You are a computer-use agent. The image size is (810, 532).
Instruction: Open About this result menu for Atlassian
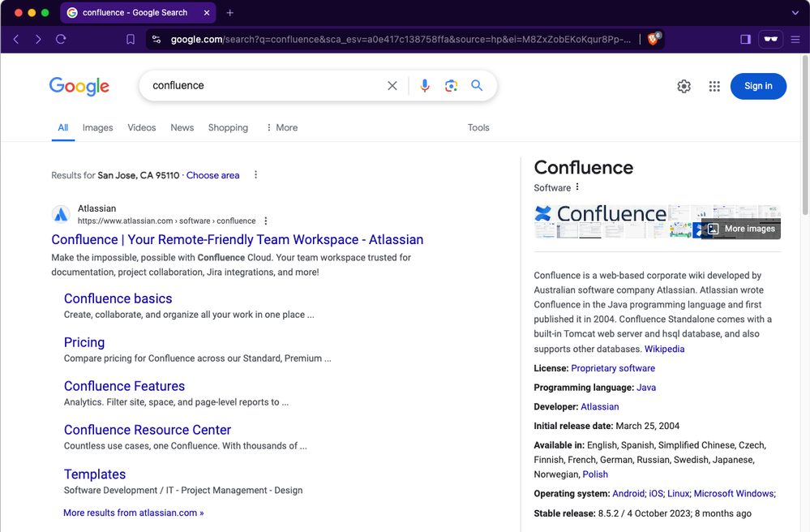[266, 221]
